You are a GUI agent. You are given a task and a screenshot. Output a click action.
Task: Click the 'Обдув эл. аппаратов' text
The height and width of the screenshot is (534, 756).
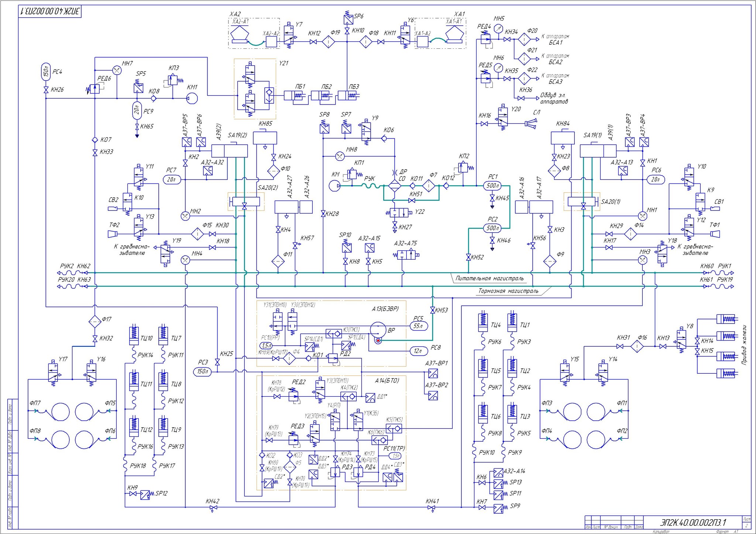click(554, 99)
